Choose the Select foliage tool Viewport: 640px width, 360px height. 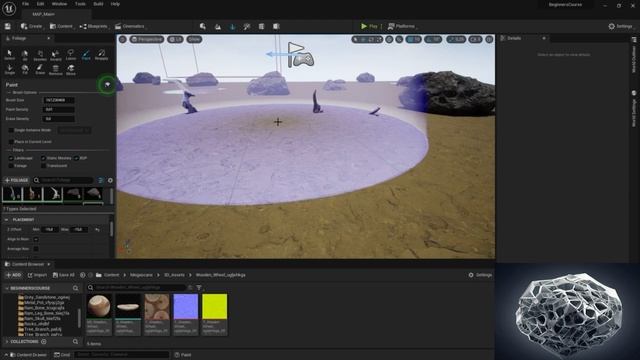pos(9,55)
